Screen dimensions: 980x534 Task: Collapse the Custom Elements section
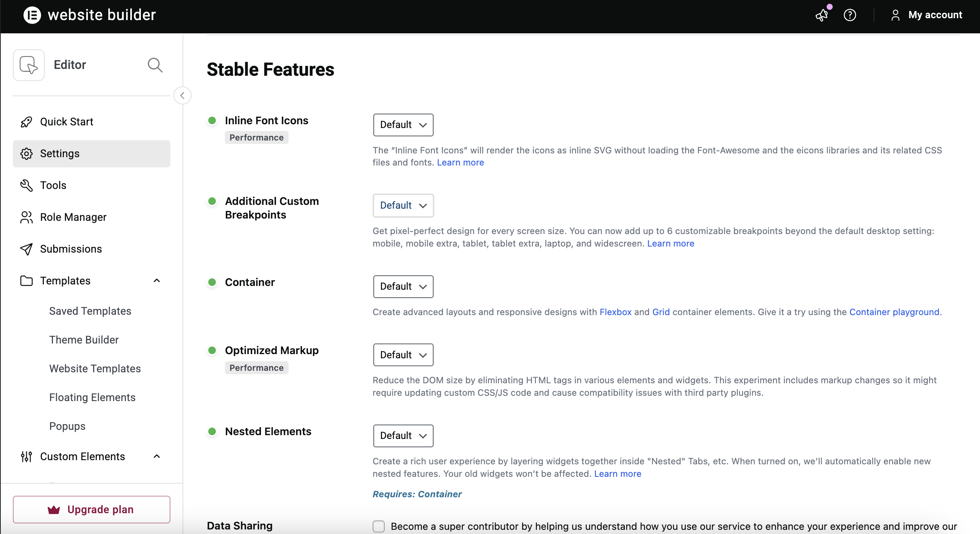click(157, 456)
